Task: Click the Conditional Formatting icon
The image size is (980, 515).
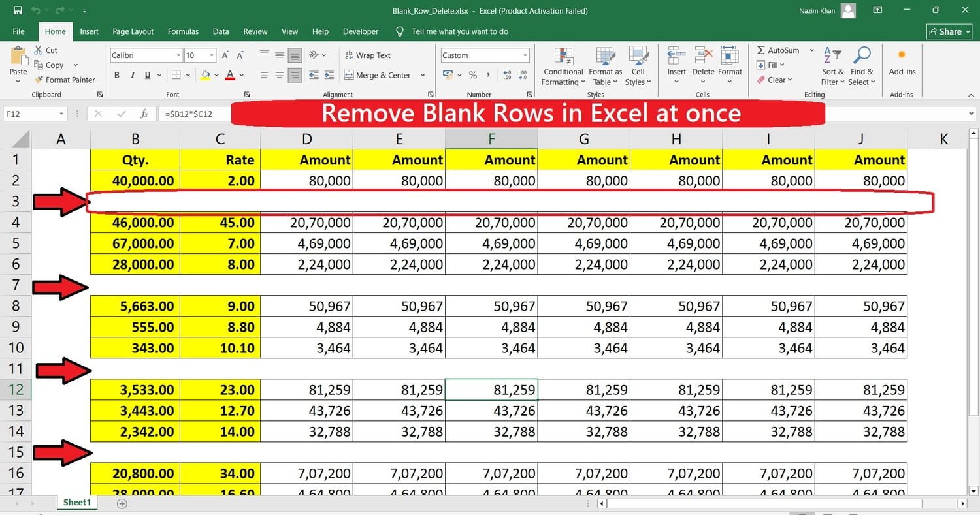Action: coord(563,56)
